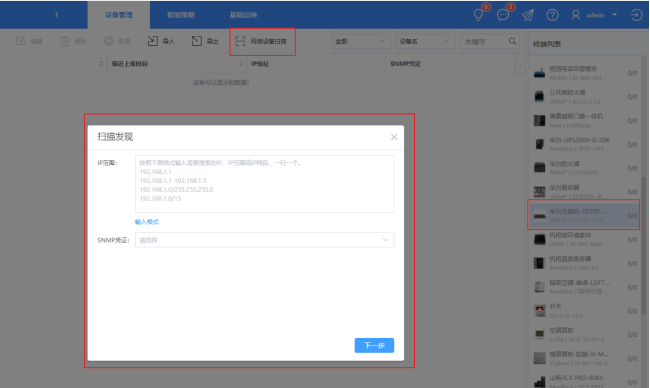Click the 网络设备扫描 scan toolbar button
The image size is (650, 388).
261,41
